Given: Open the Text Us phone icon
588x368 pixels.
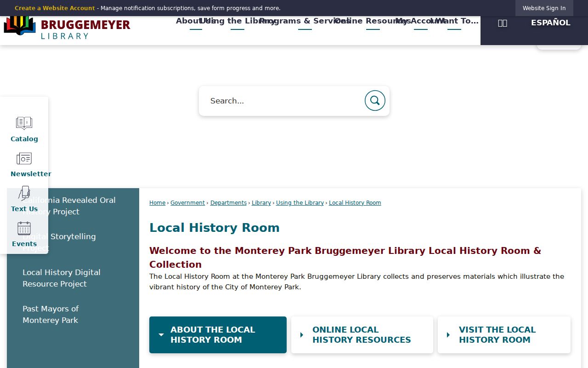Looking at the screenshot, I should pyautogui.click(x=24, y=194).
